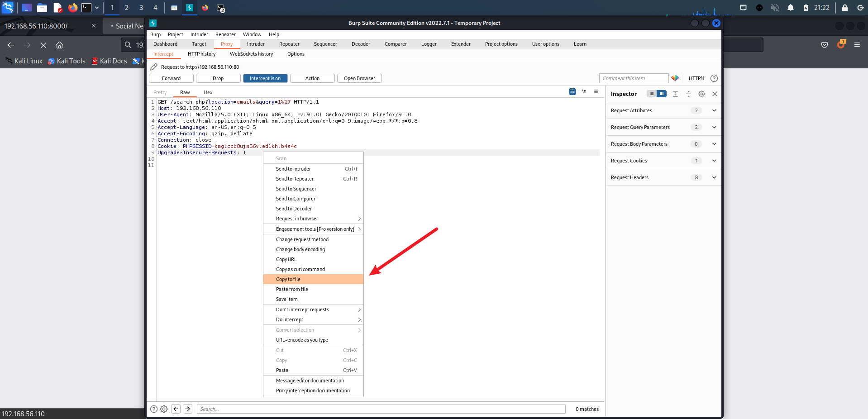The width and height of the screenshot is (868, 419).
Task: Open the highlight color picker
Action: click(675, 78)
